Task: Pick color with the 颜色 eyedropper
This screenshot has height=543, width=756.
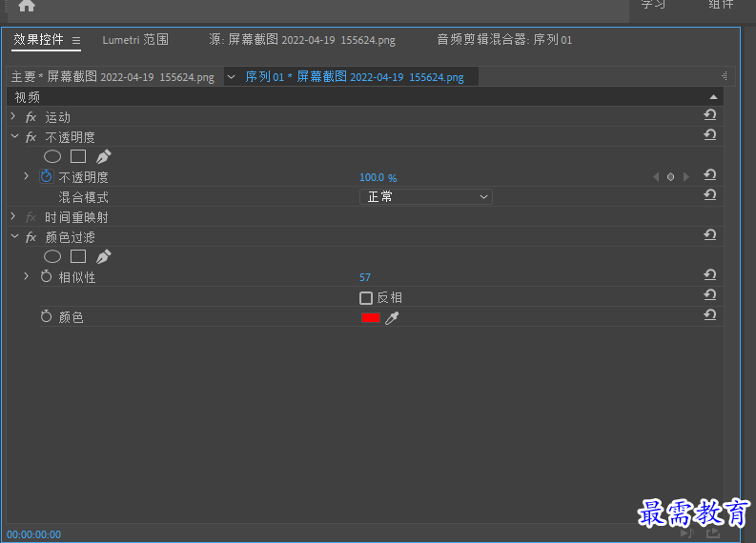Action: pos(392,318)
